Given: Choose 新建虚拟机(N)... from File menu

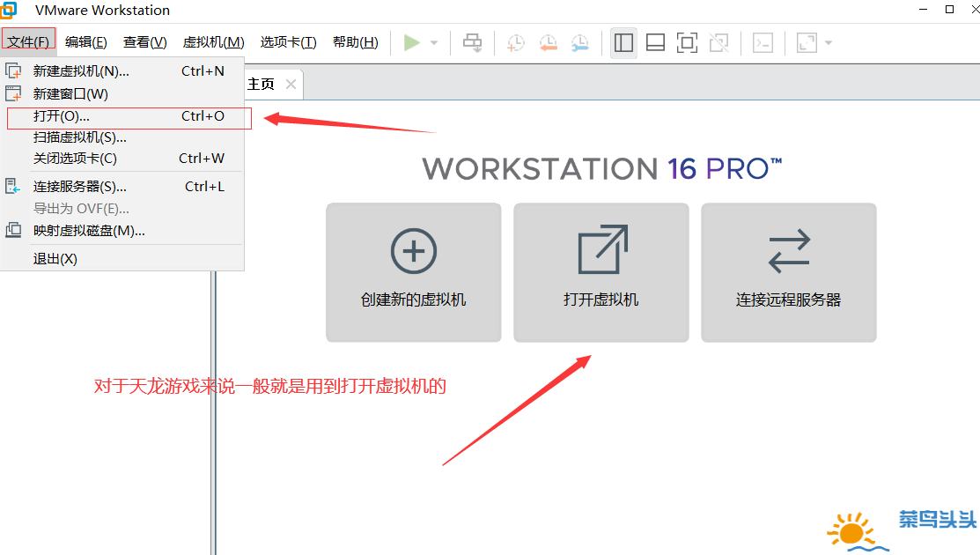Looking at the screenshot, I should click(122, 71).
